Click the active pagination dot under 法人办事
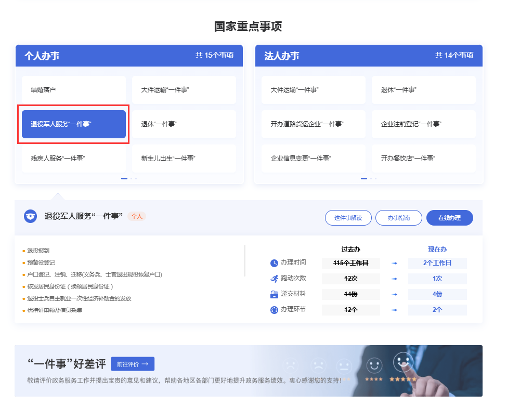Screen dimensions: 507x420 pos(364,178)
